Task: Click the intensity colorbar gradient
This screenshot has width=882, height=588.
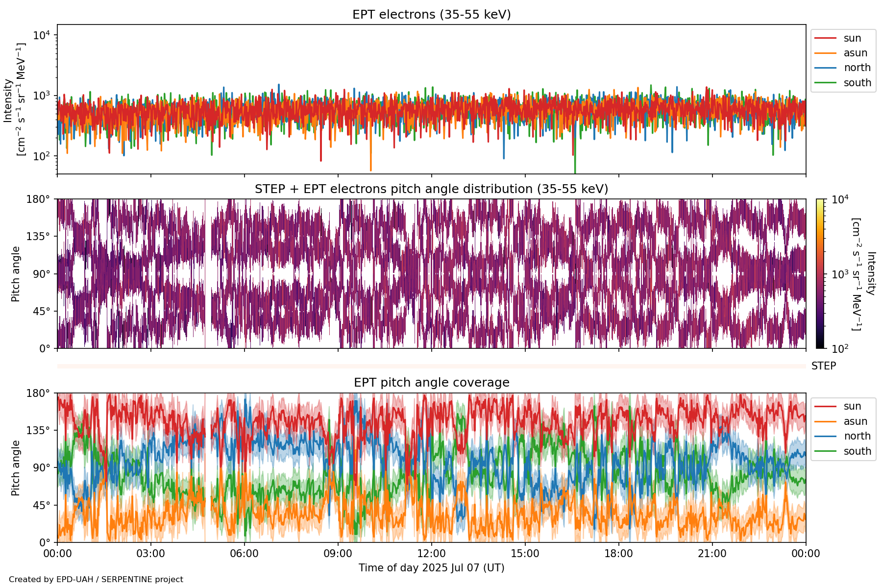Action: (x=820, y=273)
